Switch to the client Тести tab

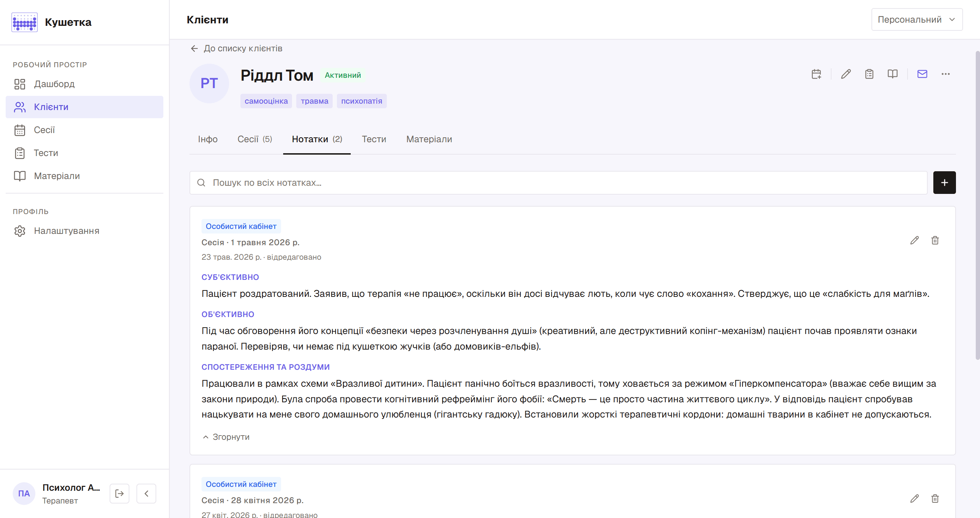(374, 139)
